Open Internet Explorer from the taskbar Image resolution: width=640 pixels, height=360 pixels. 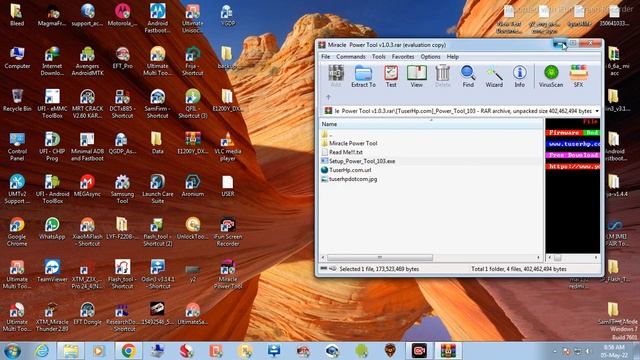click(x=41, y=351)
